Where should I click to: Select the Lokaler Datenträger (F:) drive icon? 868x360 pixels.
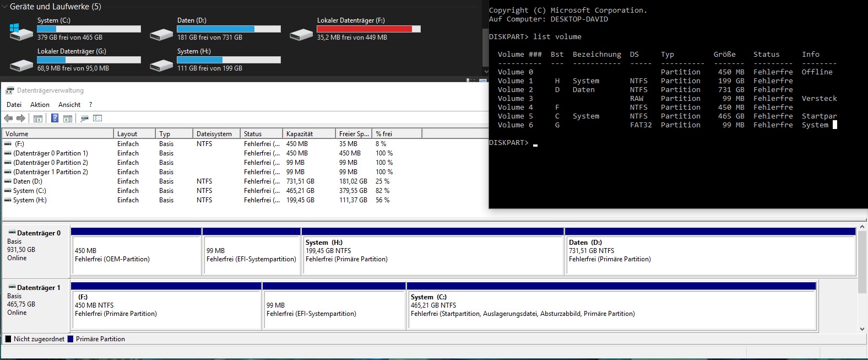pyautogui.click(x=301, y=34)
